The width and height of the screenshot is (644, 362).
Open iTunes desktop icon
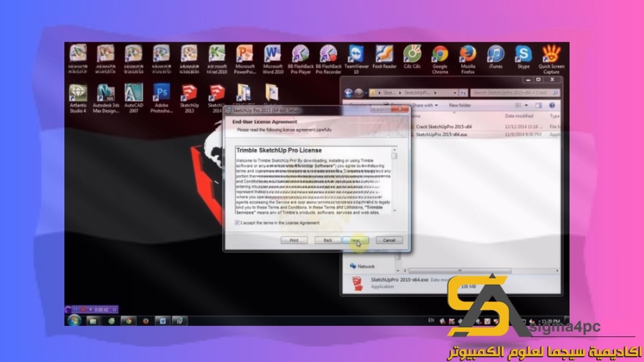496,57
